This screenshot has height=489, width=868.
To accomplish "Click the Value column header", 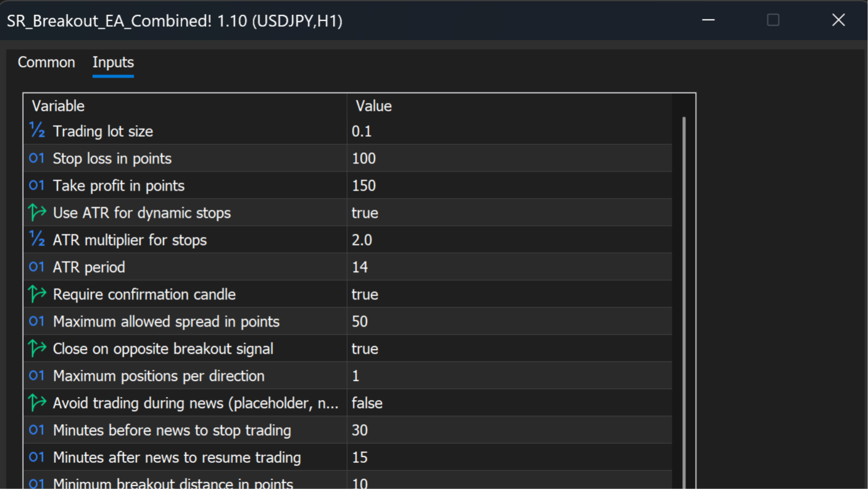I will click(374, 106).
